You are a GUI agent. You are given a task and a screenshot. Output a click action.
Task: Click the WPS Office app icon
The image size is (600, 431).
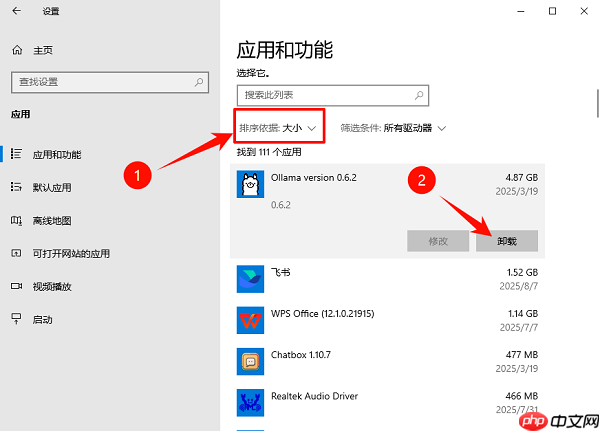250,320
